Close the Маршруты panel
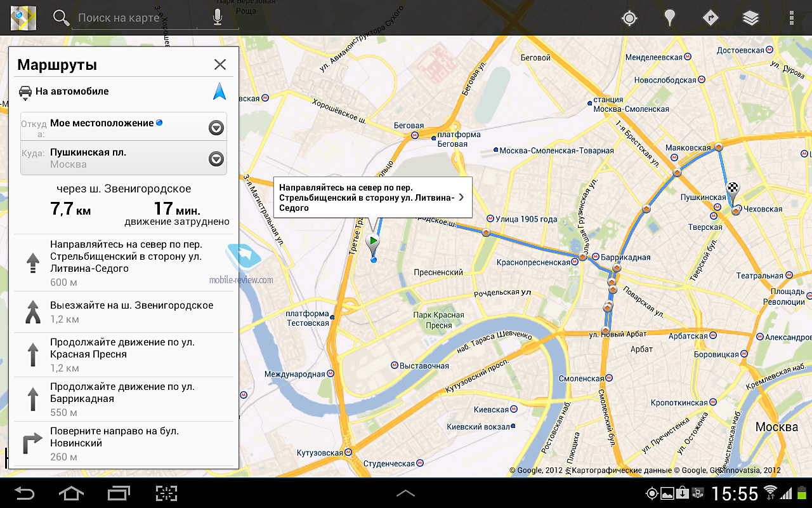Viewport: 812px width, 508px height. click(219, 64)
